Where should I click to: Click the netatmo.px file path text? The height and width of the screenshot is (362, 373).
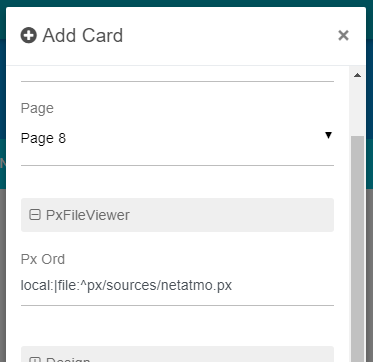126,286
